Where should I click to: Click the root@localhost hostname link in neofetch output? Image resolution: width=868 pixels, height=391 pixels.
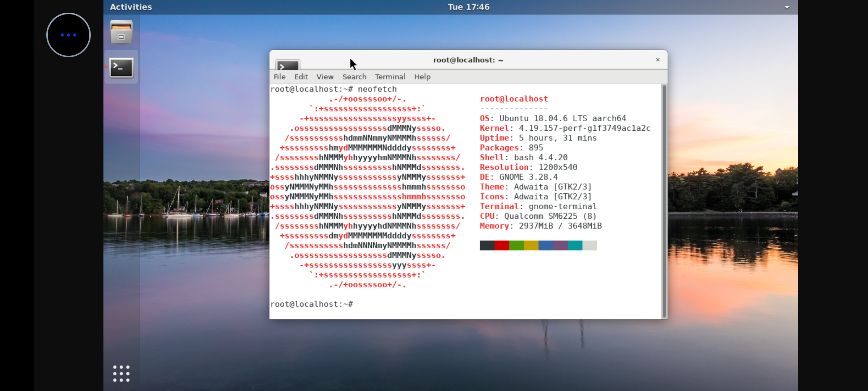pos(514,98)
